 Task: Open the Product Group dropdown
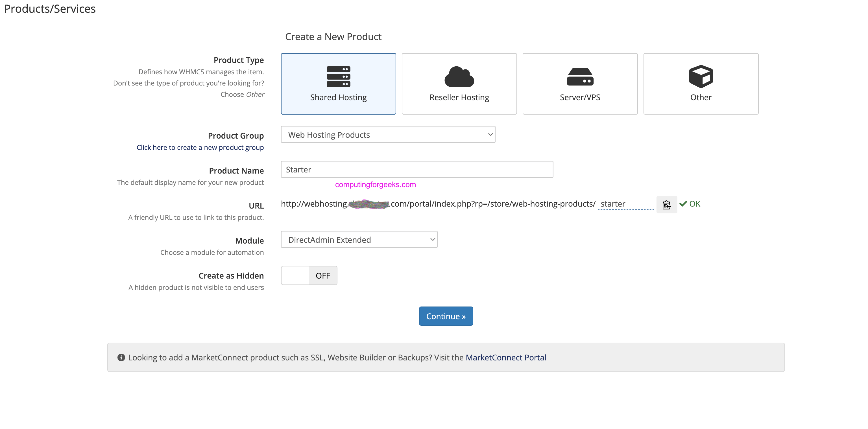388,135
